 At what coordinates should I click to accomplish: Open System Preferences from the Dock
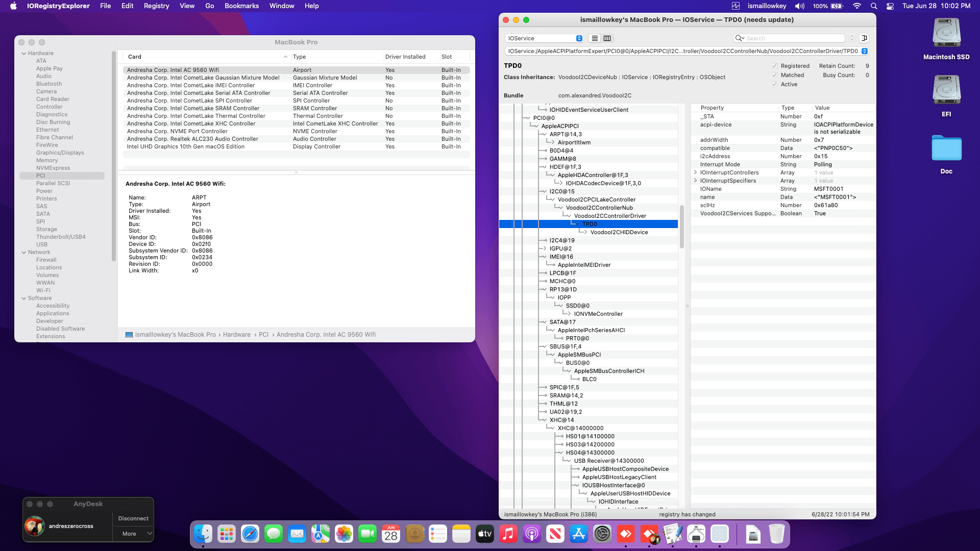coord(602,534)
